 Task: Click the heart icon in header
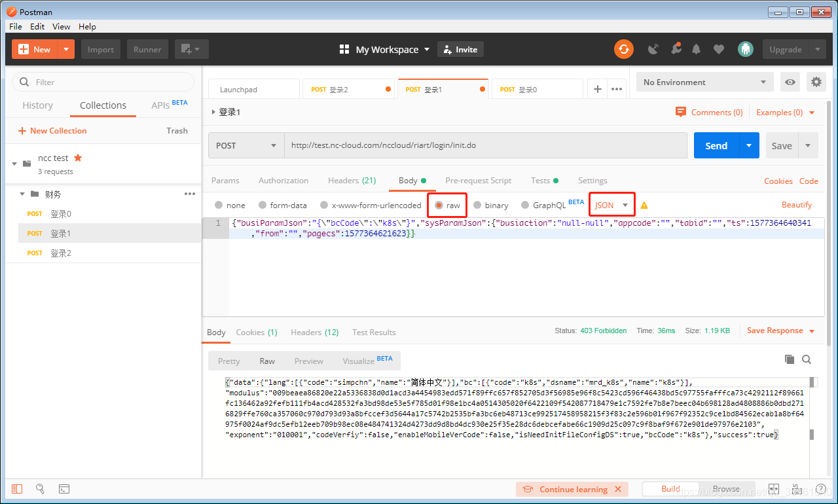[x=719, y=49]
